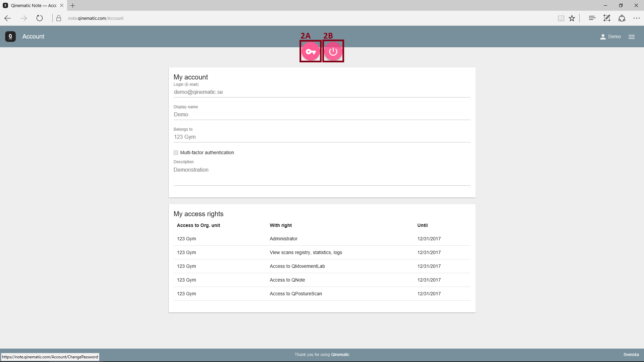Click the Qinematic footer link
The height and width of the screenshot is (362, 644).
[x=340, y=355]
